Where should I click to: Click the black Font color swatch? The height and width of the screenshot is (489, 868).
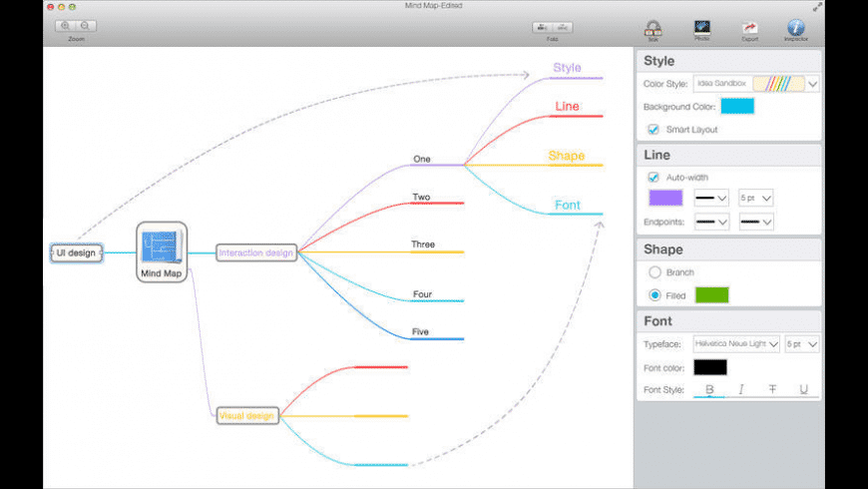point(710,367)
